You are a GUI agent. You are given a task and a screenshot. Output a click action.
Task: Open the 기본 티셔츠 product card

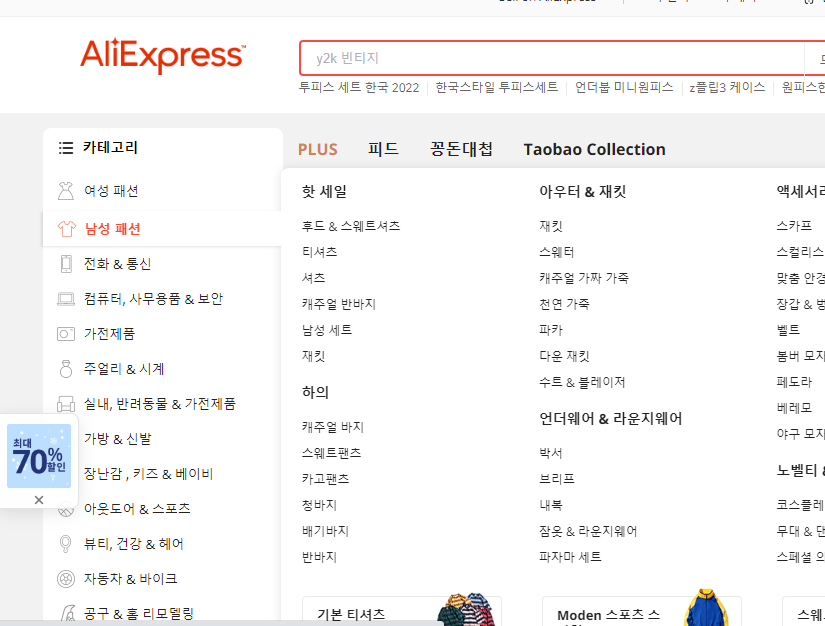402,611
